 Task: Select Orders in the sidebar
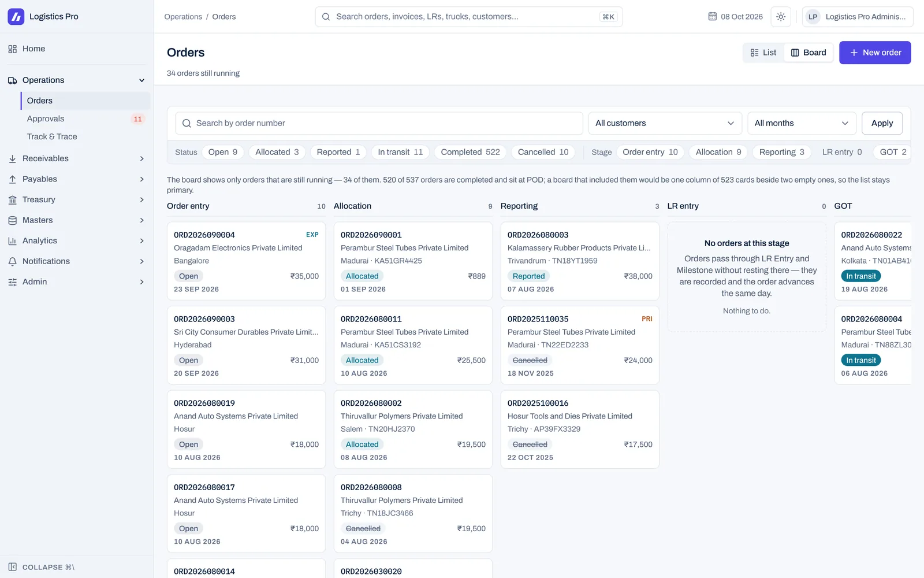85,101
